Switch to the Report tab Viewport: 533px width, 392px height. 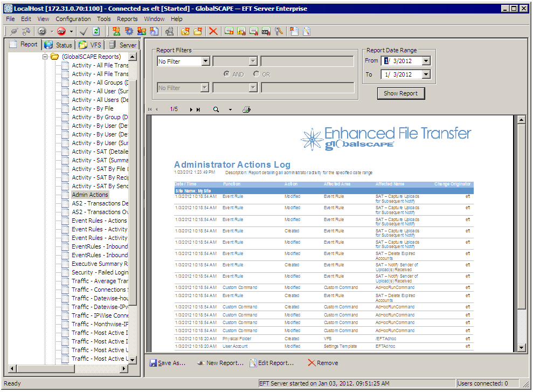pyautogui.click(x=24, y=44)
